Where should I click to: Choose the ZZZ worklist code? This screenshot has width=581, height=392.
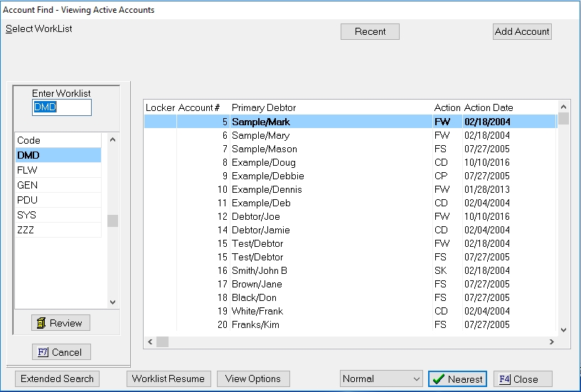(x=57, y=230)
